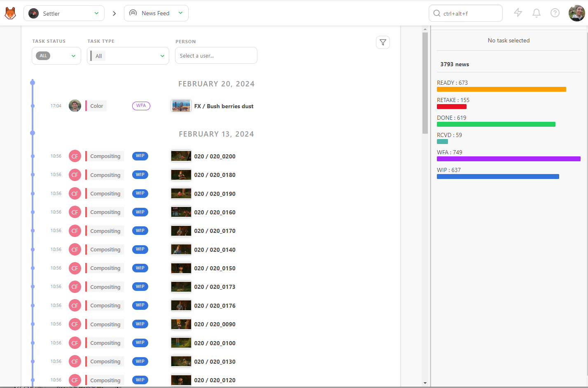Click CF avatar on 020_0176 row
The width and height of the screenshot is (588, 388).
tap(75, 306)
